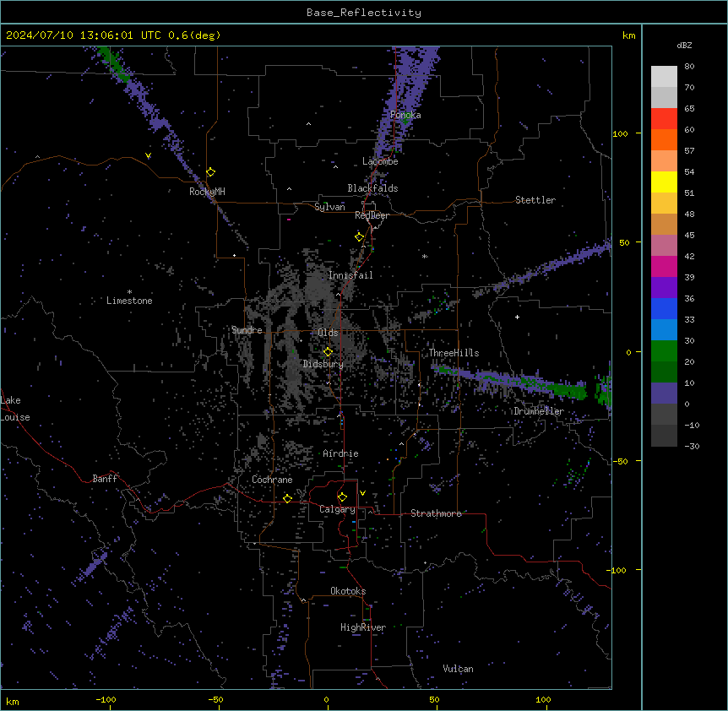Click the yellow V marker east of Calgary
Screen dimensions: 728x711
[362, 493]
